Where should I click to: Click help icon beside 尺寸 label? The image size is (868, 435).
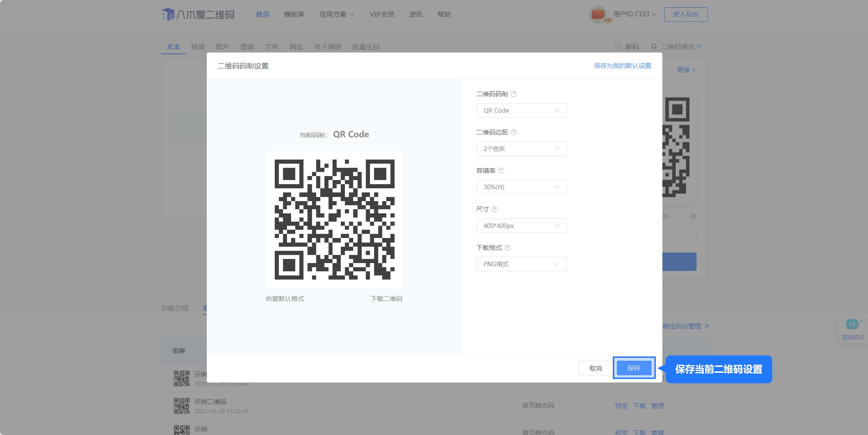point(495,209)
